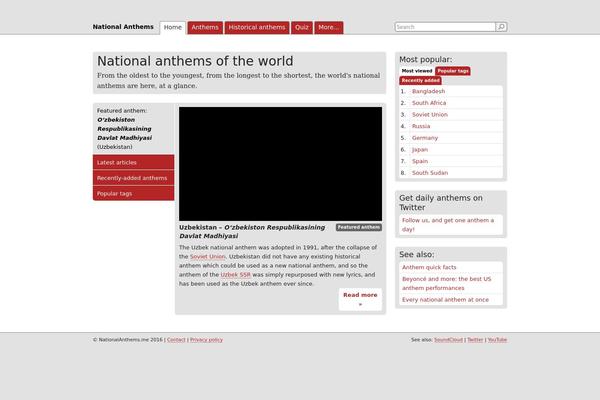Open the YouTube footer link
Image resolution: width=600 pixels, height=400 pixels.
tap(497, 340)
